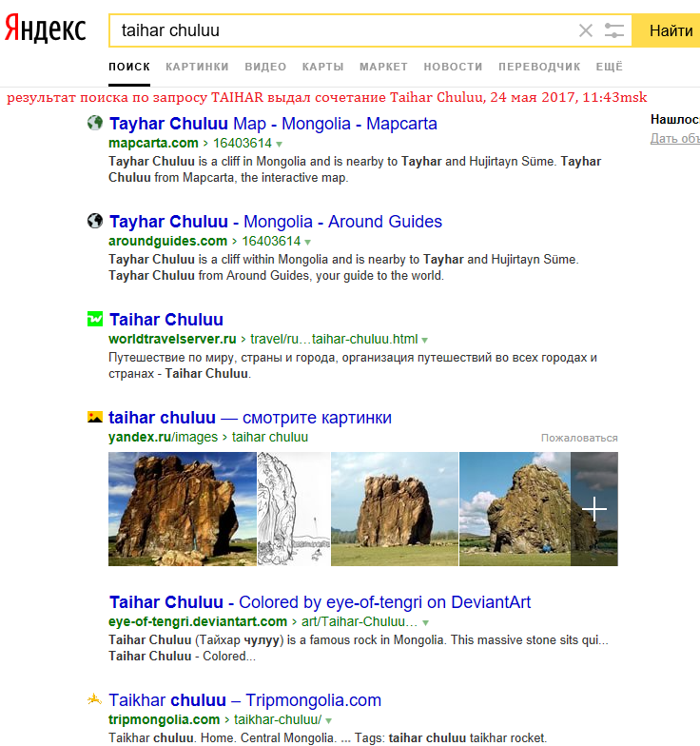Open fourth rock photo thumbnail with clouds

pos(515,509)
